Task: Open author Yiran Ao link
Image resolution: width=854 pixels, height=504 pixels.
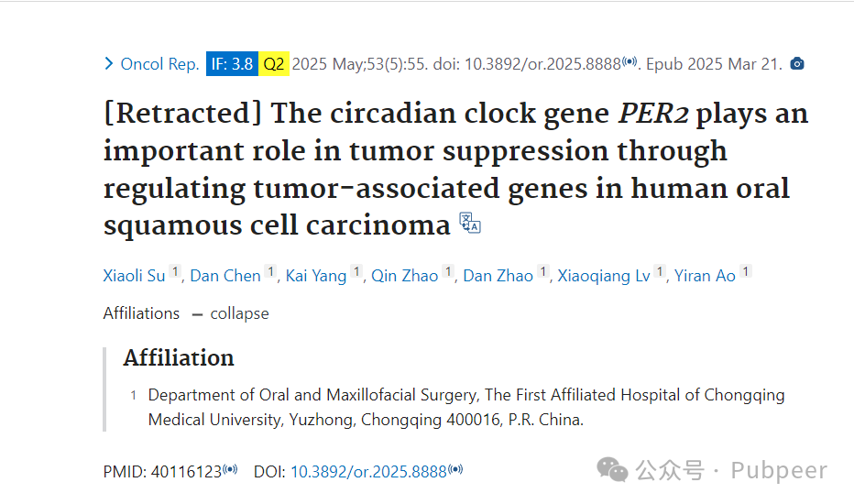Action: point(705,276)
